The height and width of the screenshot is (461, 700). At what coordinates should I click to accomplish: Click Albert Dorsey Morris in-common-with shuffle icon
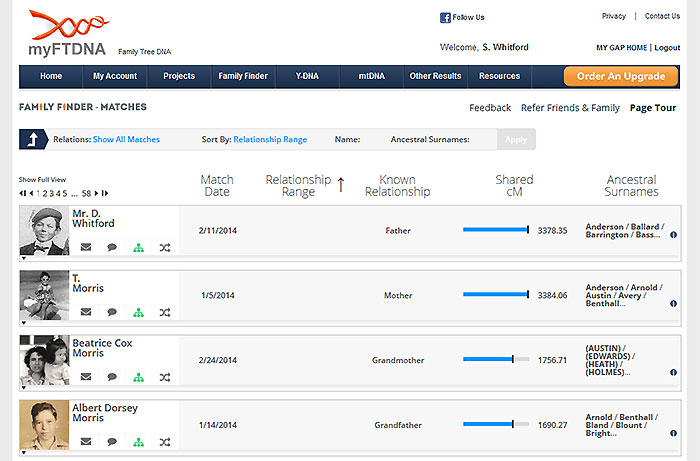(165, 442)
